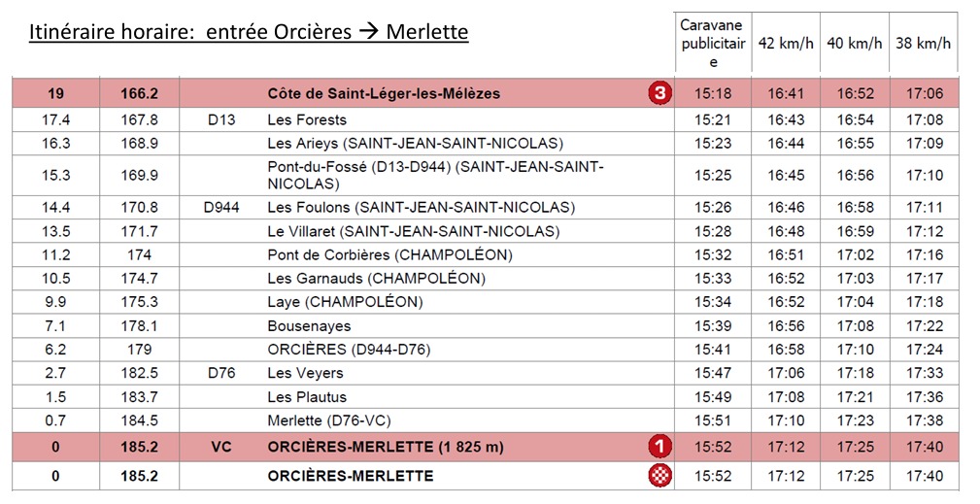Select the 40 km/h column header
Viewport: 980px width, 504px height.
point(855,43)
